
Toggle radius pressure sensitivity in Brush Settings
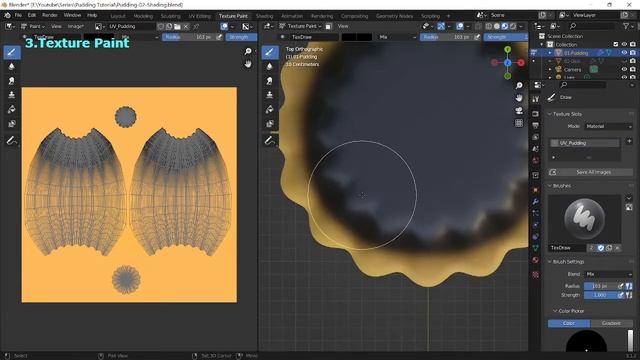tap(621, 286)
